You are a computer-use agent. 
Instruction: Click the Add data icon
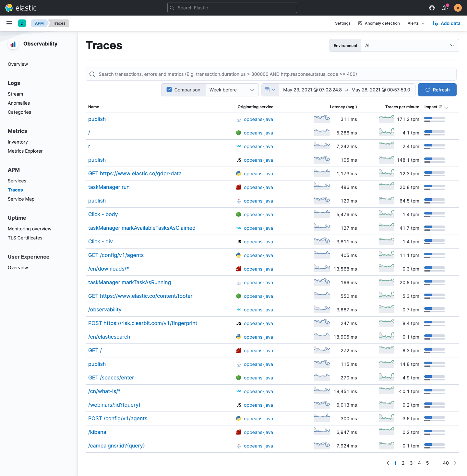(x=436, y=23)
